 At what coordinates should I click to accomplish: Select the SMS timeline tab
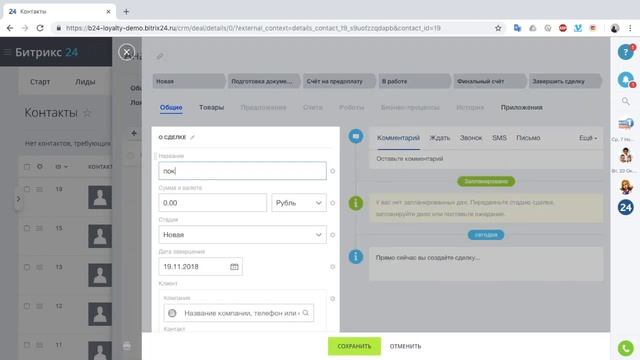click(x=499, y=138)
